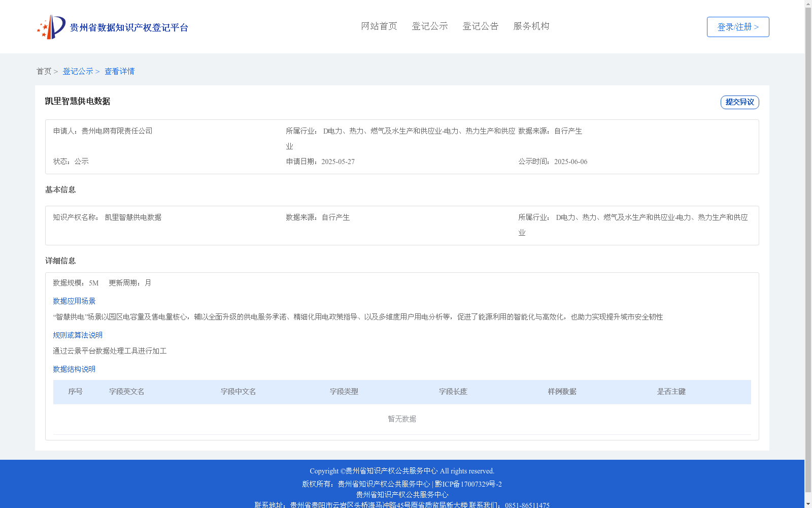Click the 详细信息 section heading
812x508 pixels.
click(x=60, y=261)
